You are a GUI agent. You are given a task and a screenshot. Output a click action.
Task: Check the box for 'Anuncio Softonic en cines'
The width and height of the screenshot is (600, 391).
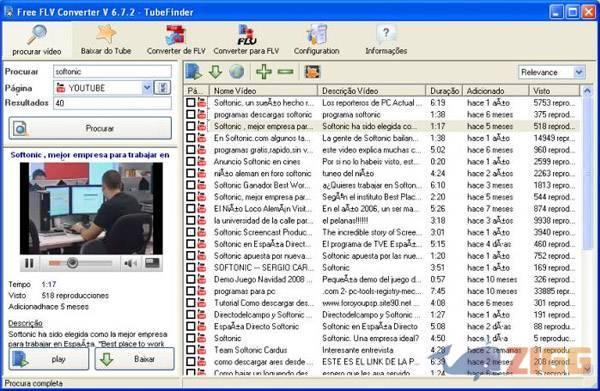pyautogui.click(x=191, y=161)
